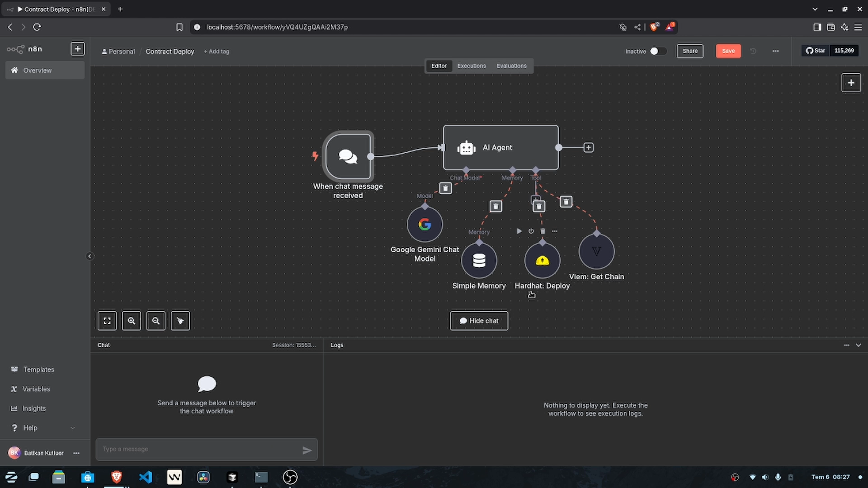Open the workflow options menu
Viewport: 868px width, 488px height.
(775, 51)
